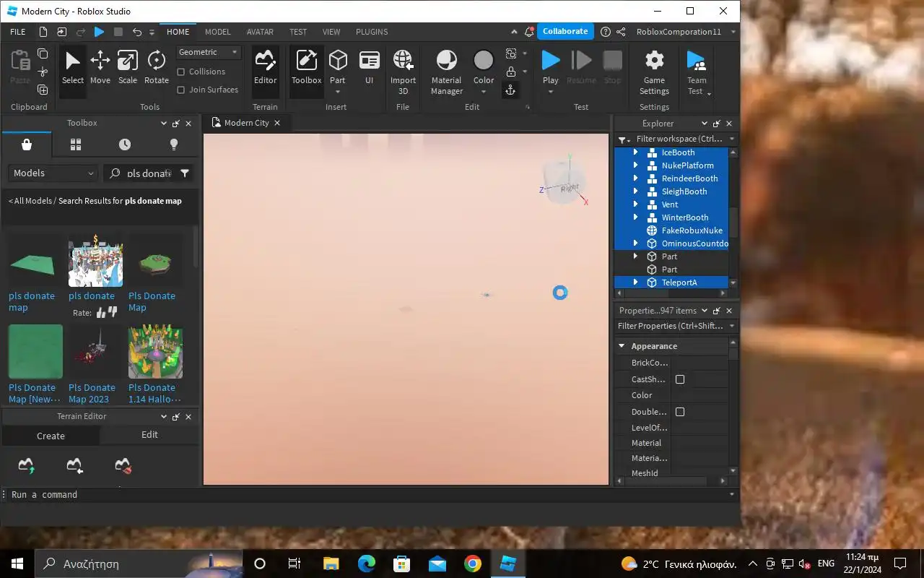
Task: Open the Material Manager
Action: click(x=447, y=72)
